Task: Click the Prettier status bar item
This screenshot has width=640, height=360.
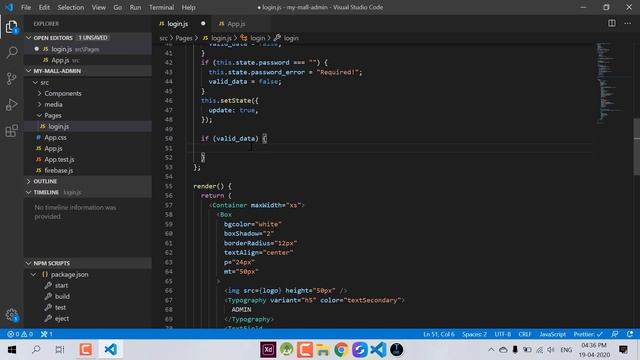Action: 588,334
